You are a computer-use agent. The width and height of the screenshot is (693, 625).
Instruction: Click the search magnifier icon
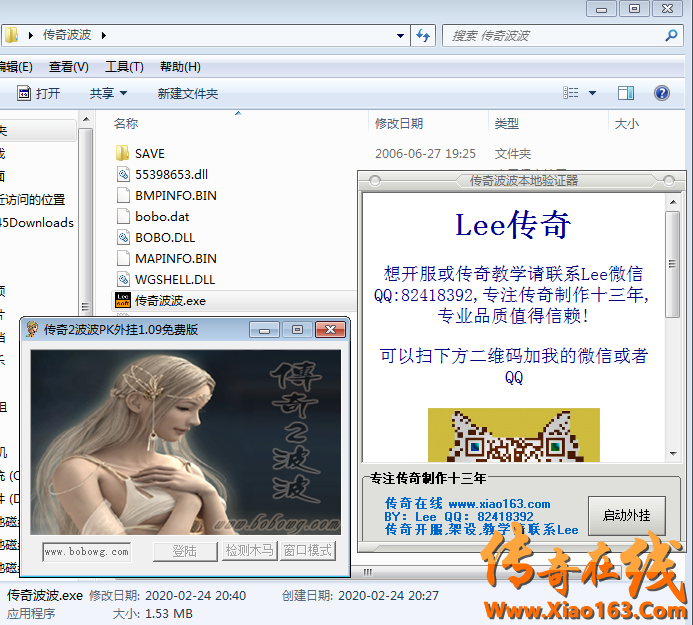pos(671,35)
